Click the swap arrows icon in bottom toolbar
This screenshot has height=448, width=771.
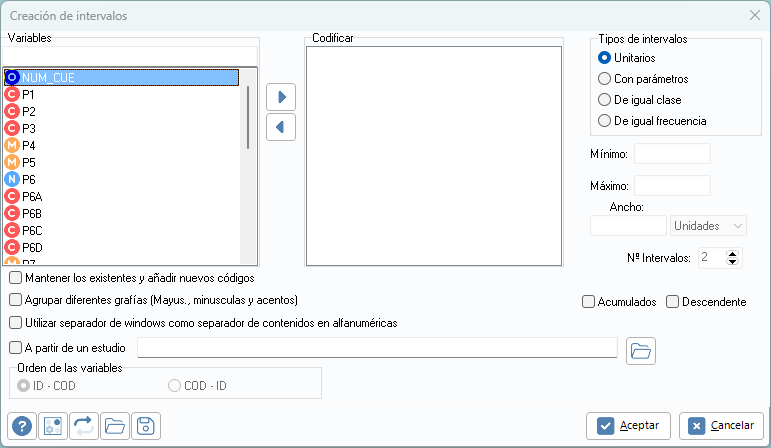tap(84, 425)
